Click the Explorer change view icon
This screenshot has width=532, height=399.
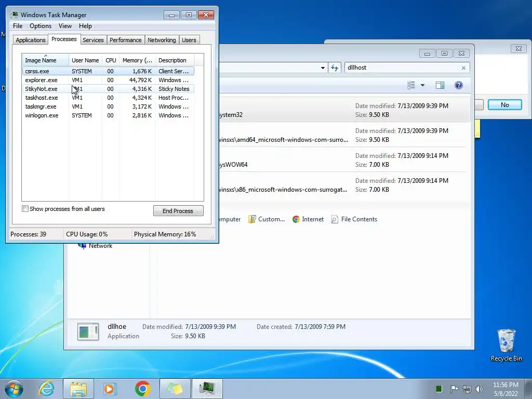411,85
